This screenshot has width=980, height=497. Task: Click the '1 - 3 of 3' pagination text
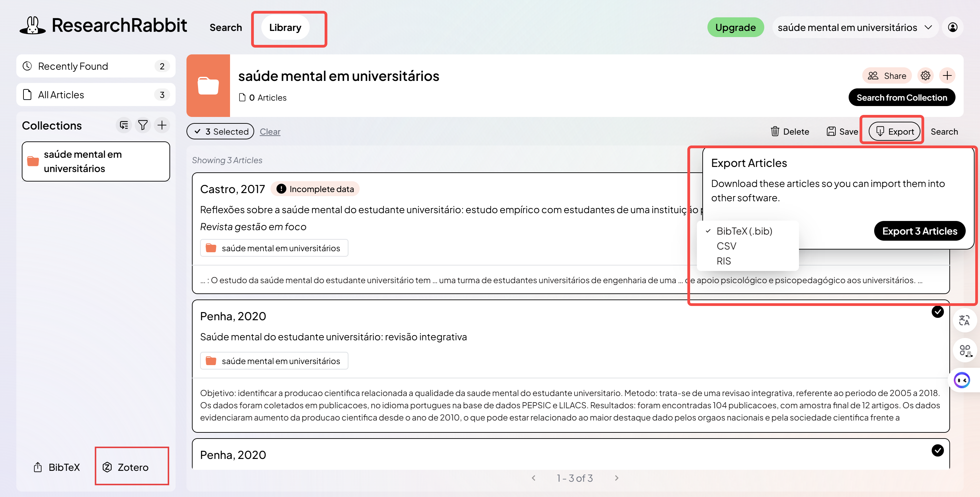tap(575, 478)
